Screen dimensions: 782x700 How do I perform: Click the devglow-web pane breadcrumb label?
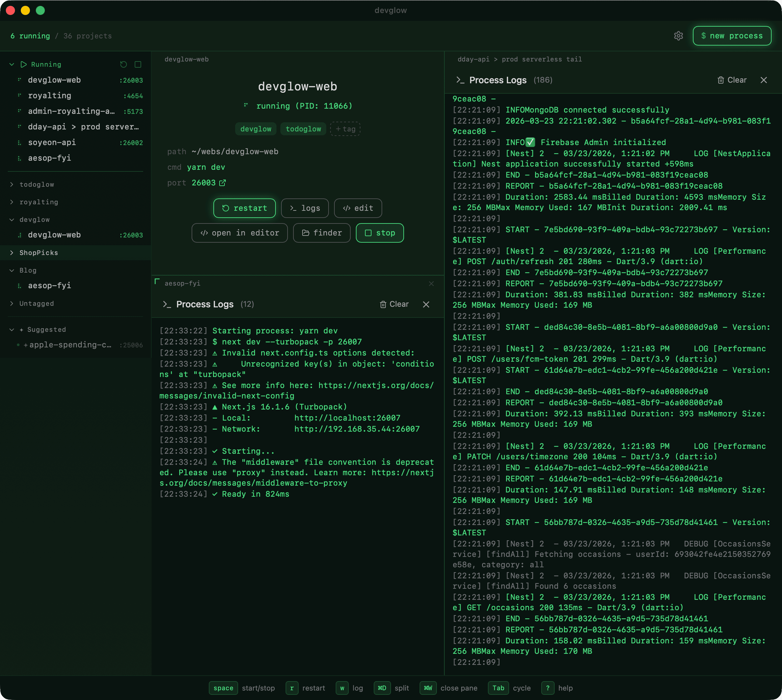(x=187, y=59)
